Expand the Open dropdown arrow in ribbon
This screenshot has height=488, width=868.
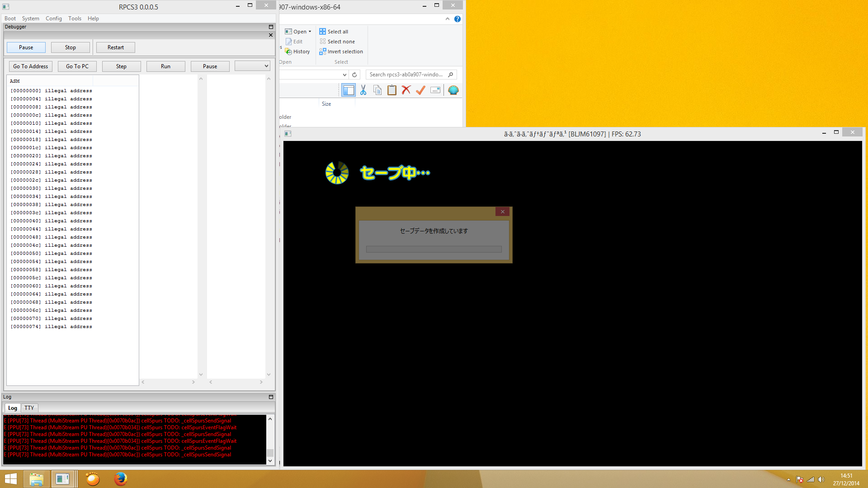pyautogui.click(x=310, y=32)
